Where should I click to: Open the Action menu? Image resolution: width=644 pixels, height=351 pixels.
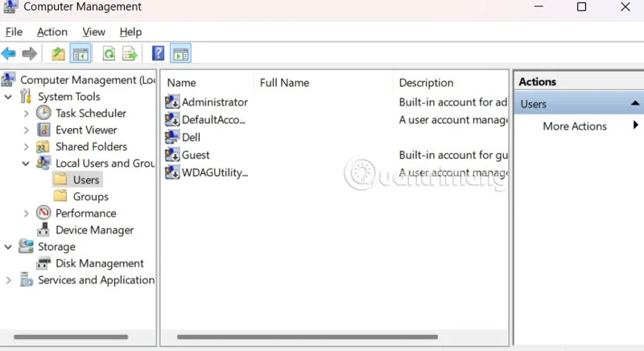coord(52,32)
